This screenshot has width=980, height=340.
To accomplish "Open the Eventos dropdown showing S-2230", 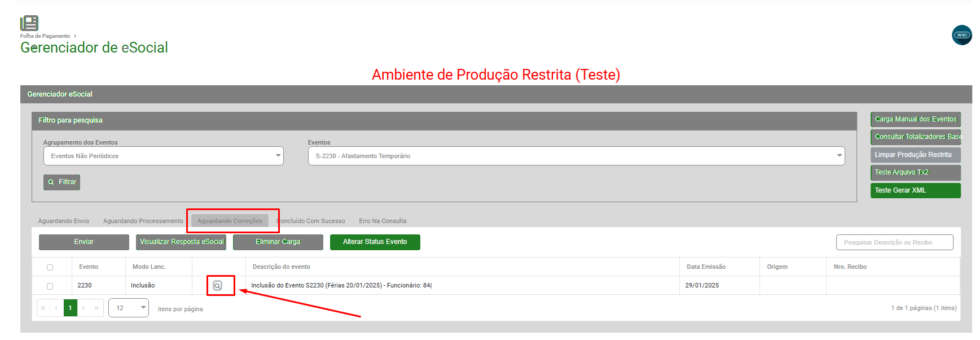I will [577, 156].
